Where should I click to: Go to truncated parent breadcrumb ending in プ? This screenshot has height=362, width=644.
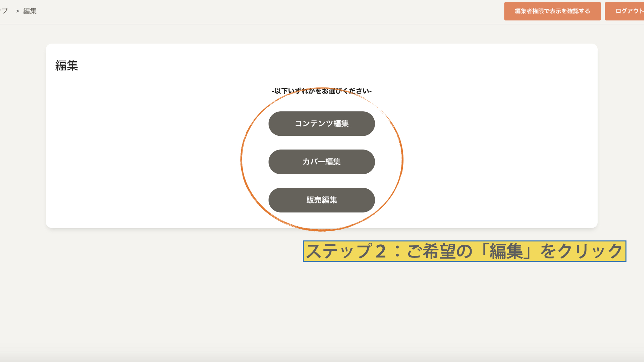[x=4, y=11]
